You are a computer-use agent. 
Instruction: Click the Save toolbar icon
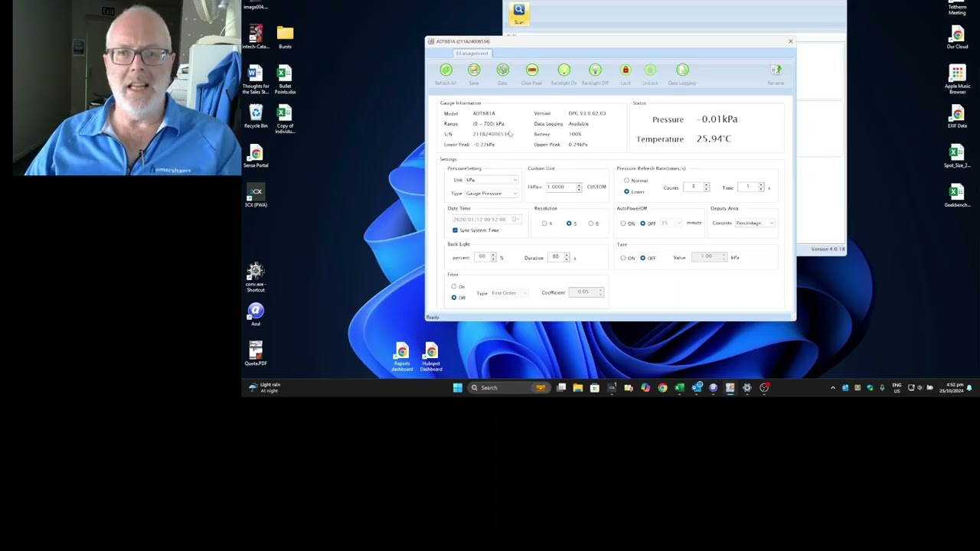tap(474, 70)
